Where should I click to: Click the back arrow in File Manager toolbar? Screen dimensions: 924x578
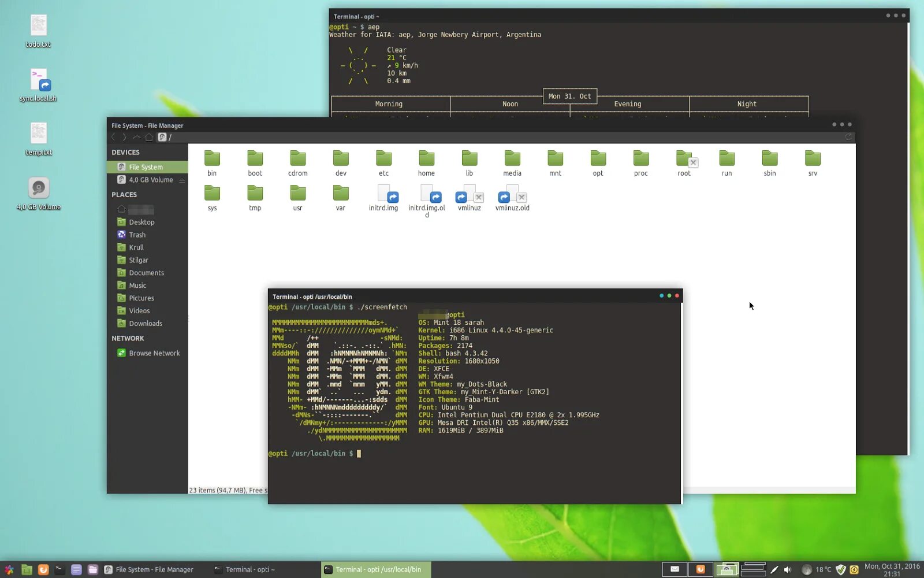(x=113, y=137)
